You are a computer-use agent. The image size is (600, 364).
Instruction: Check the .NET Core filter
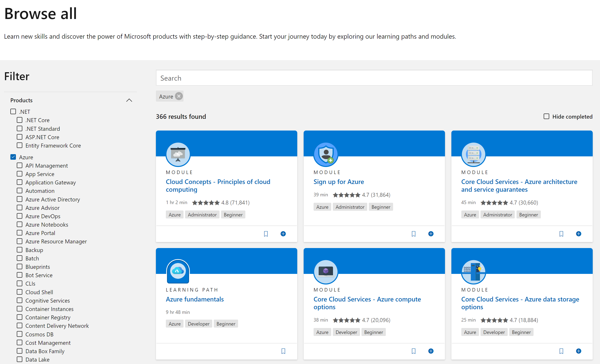[x=19, y=120]
